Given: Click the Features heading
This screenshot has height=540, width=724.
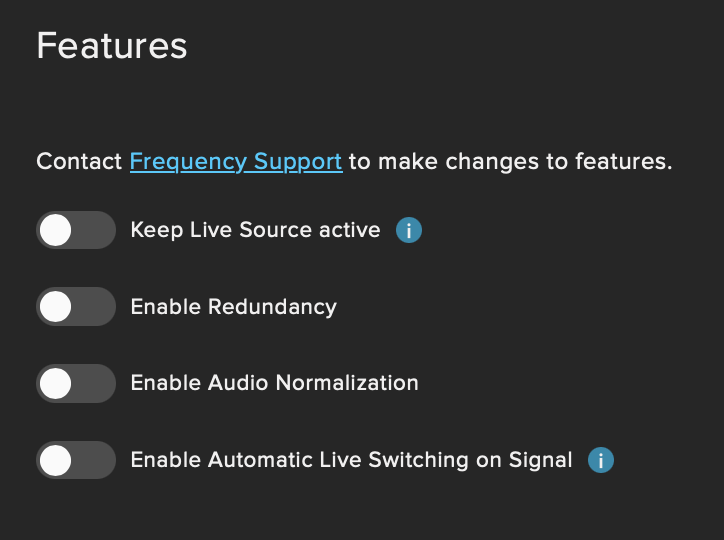Looking at the screenshot, I should click(x=112, y=46).
